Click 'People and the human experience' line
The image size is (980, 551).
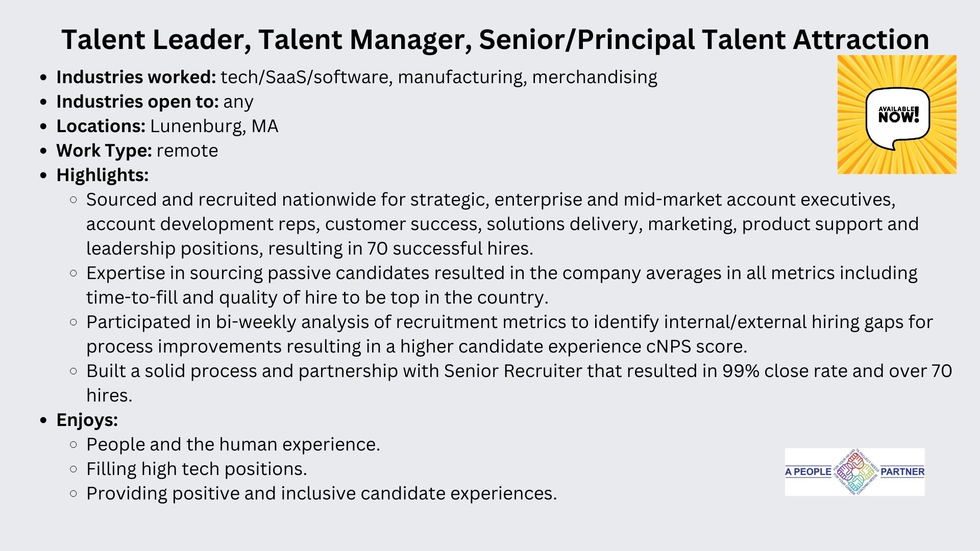click(x=233, y=444)
